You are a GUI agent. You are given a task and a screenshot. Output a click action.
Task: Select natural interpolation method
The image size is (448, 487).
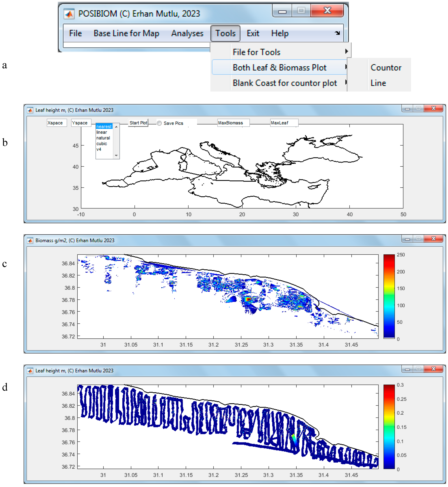[x=103, y=138]
